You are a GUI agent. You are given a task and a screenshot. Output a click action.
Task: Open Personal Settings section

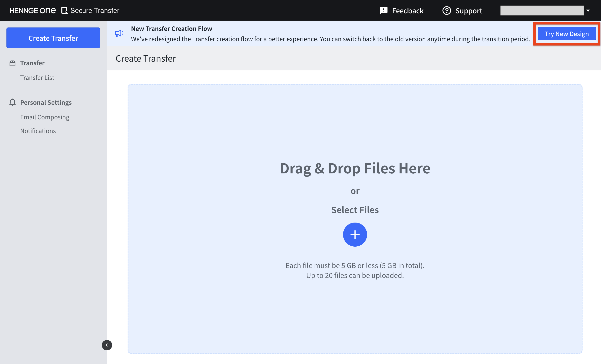pyautogui.click(x=46, y=102)
